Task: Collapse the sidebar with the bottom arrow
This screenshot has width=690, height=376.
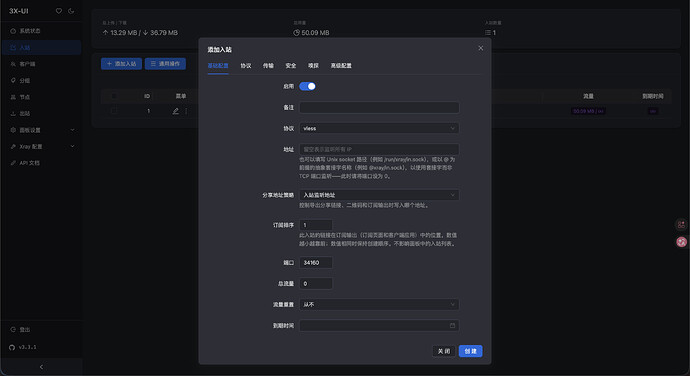Action: click(41, 367)
